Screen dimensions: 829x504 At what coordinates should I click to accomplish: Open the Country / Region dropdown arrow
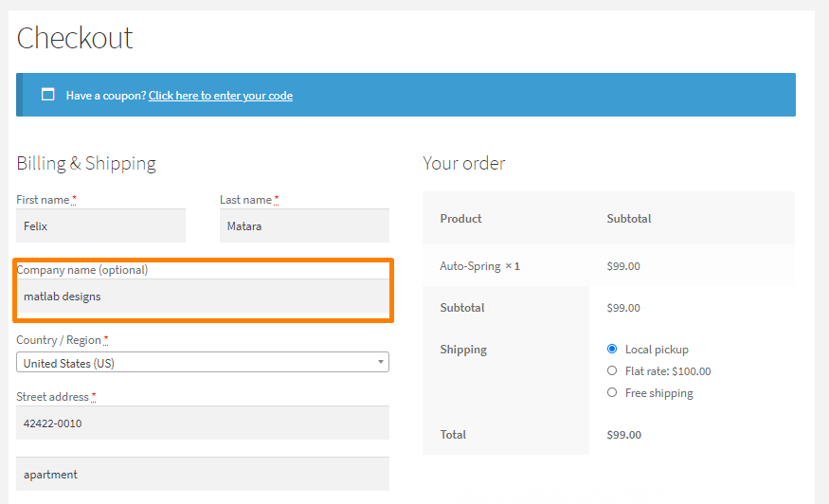click(x=380, y=362)
